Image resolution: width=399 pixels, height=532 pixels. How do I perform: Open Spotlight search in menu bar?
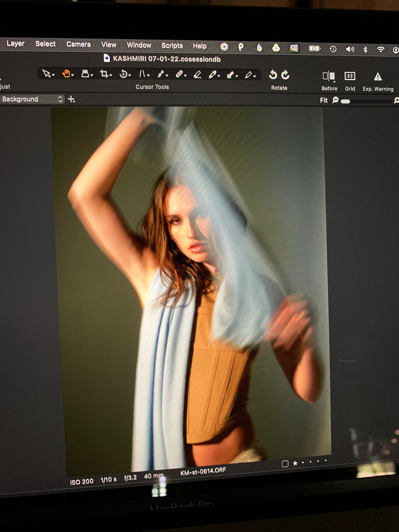click(294, 48)
